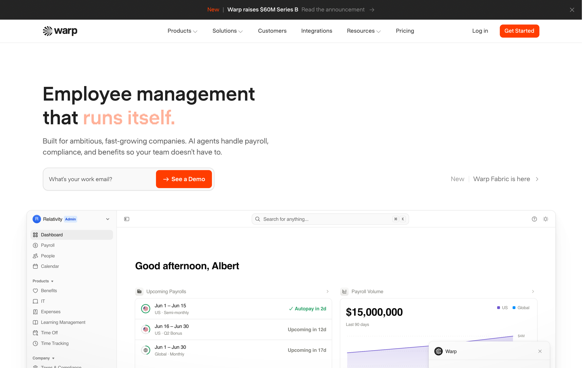Click the search magnifier icon
Image resolution: width=588 pixels, height=368 pixels.
pos(257,219)
